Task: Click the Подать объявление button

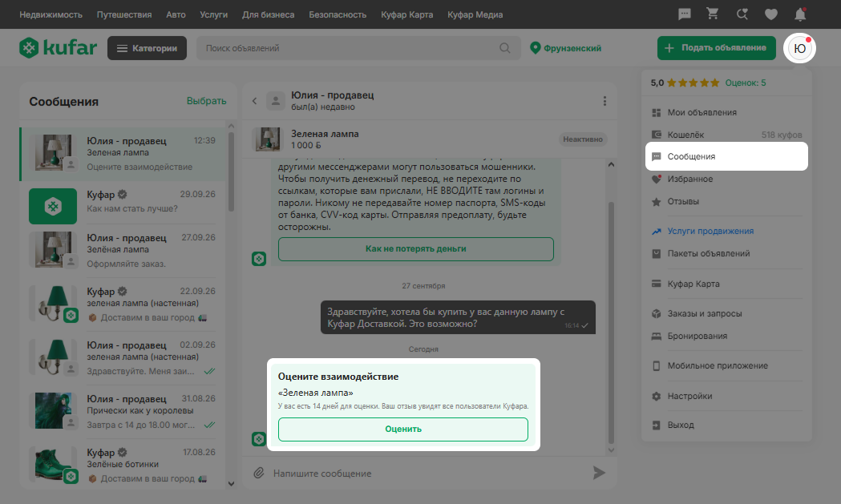Action: [x=717, y=48]
